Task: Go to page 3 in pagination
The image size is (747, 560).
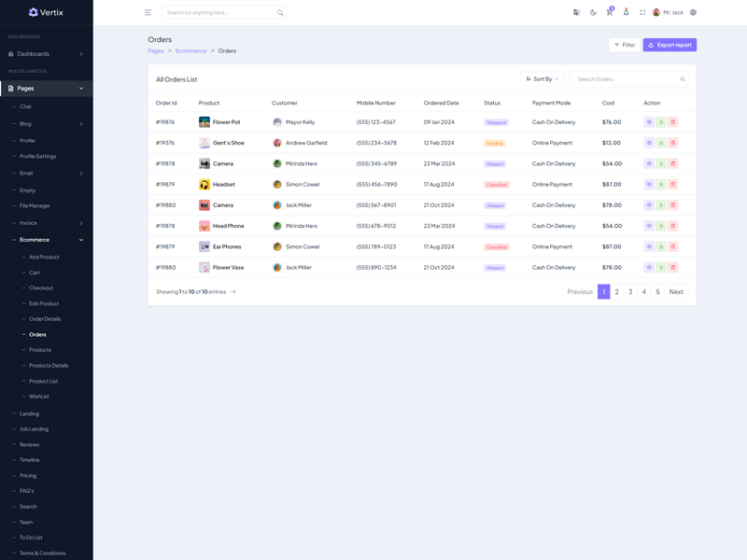Action: 630,292
